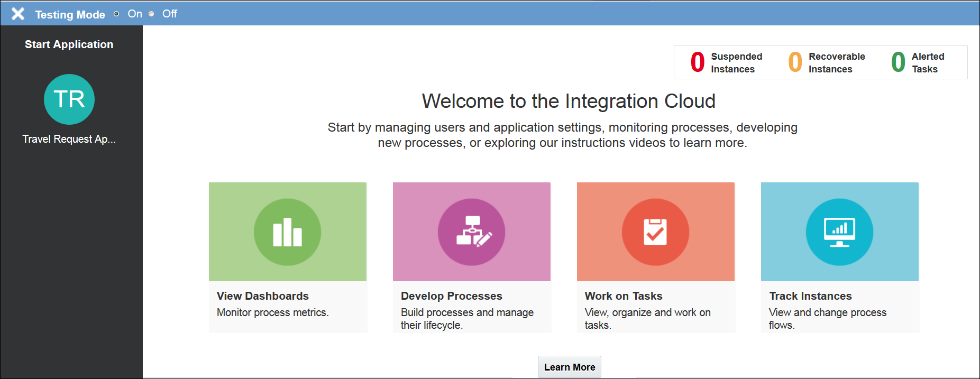
Task: Click 'Monitor process metrics.' description
Action: (273, 312)
